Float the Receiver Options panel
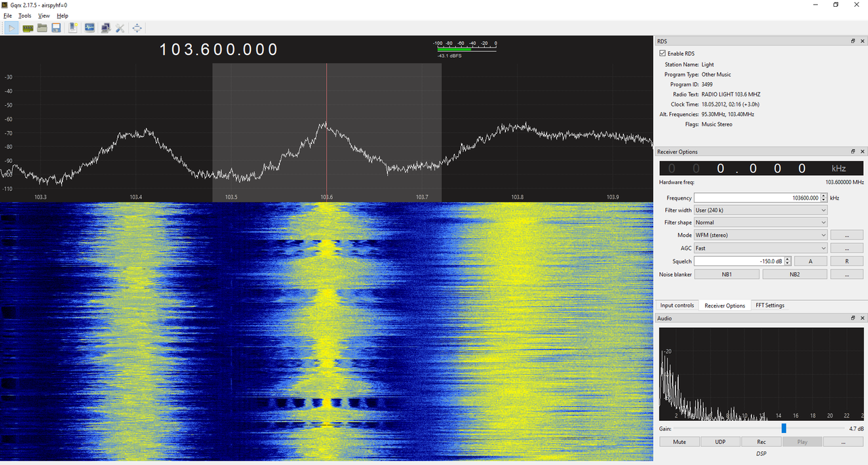Image resolution: width=868 pixels, height=465 pixels. tap(853, 151)
